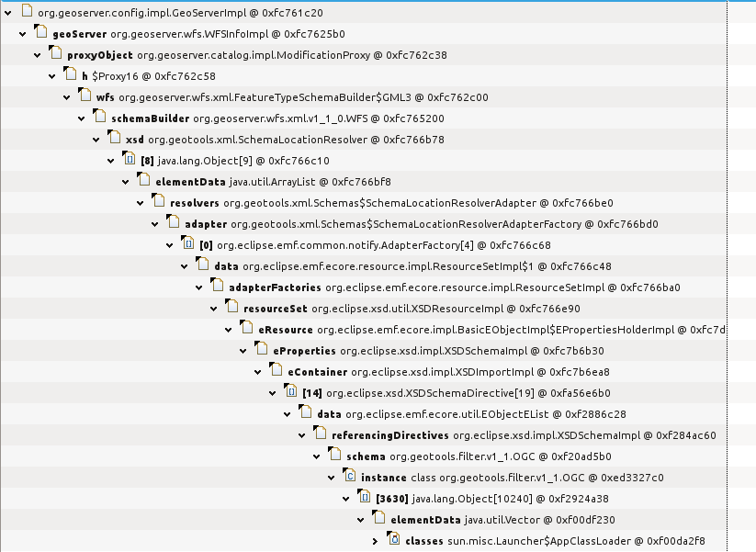756x552 pixels.
Task: Click the proxyObject ModificationProxy icon
Action: coord(56,53)
